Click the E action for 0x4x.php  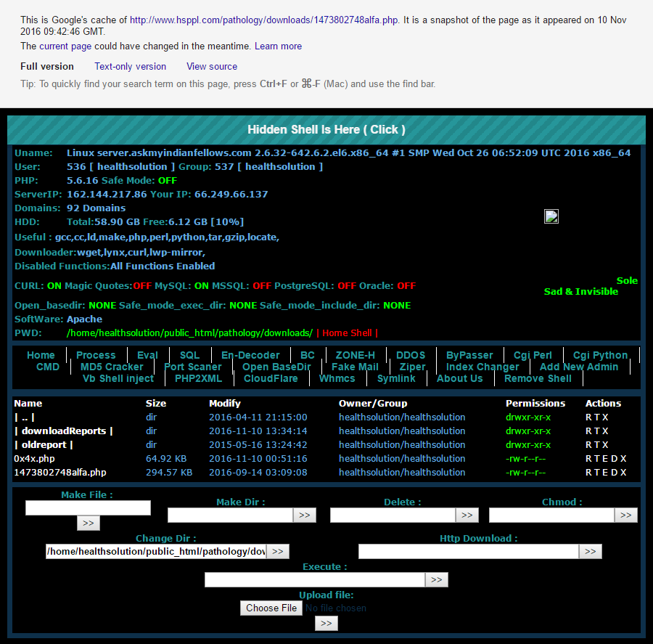(605, 459)
